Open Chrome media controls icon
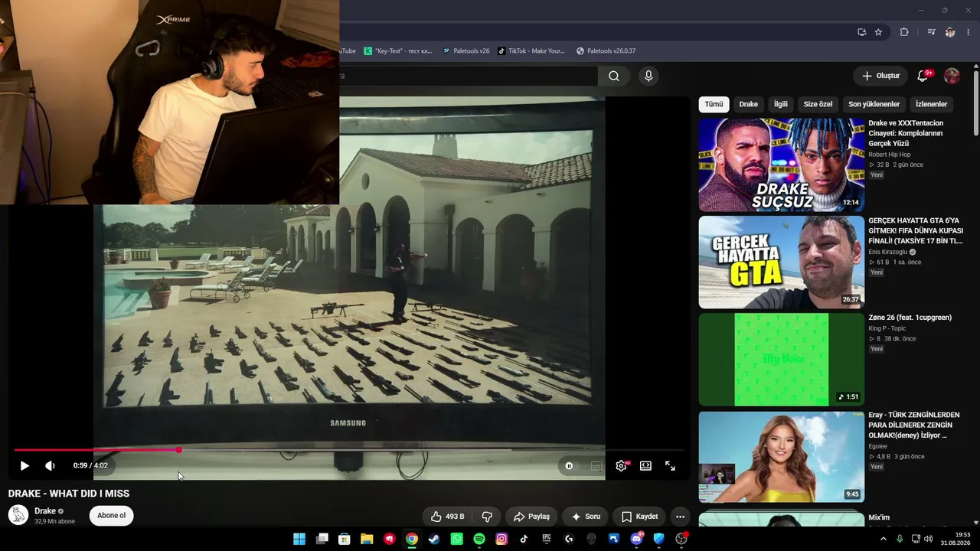980x551 pixels. coord(931,32)
